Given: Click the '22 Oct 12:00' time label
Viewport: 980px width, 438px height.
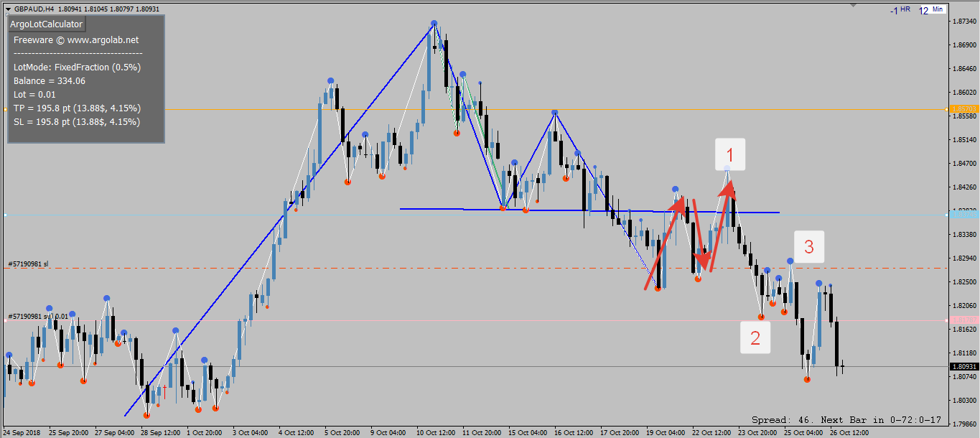Looking at the screenshot, I should pos(711,433).
